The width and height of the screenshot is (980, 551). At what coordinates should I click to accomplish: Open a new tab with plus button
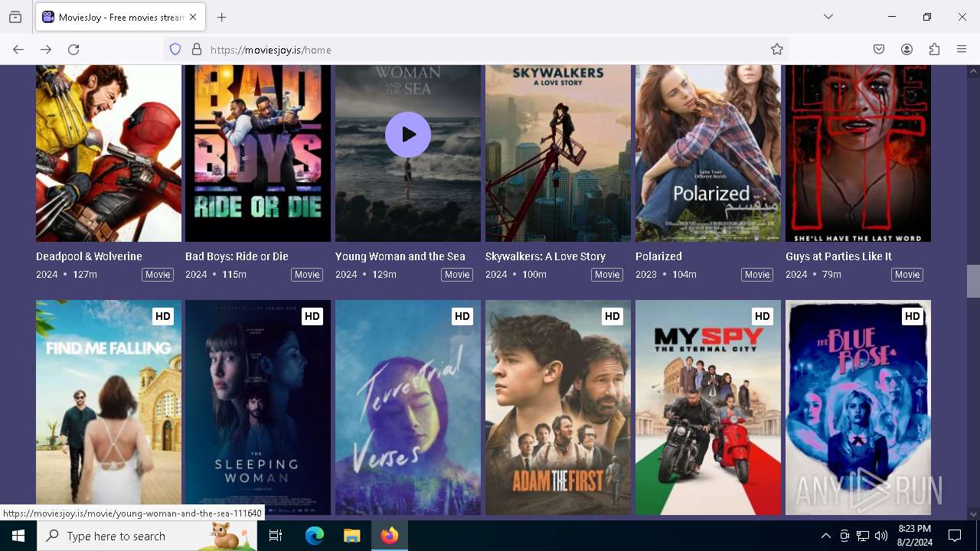click(222, 17)
